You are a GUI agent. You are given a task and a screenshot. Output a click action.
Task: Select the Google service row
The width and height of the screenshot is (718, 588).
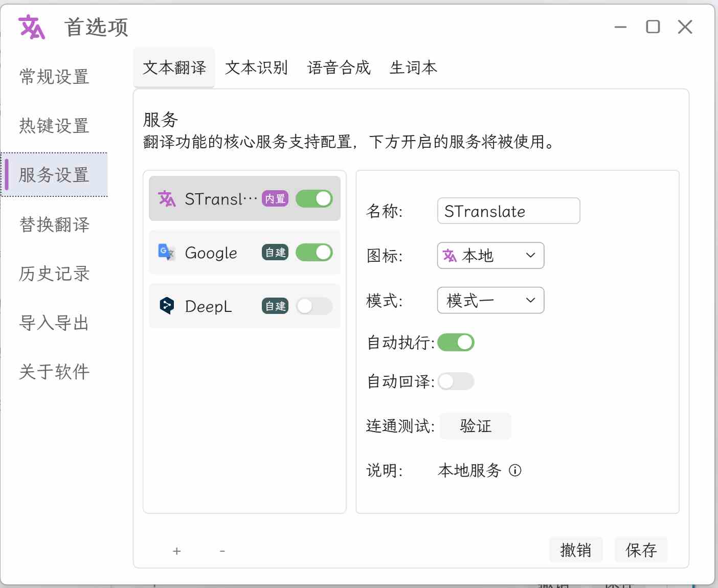click(244, 252)
